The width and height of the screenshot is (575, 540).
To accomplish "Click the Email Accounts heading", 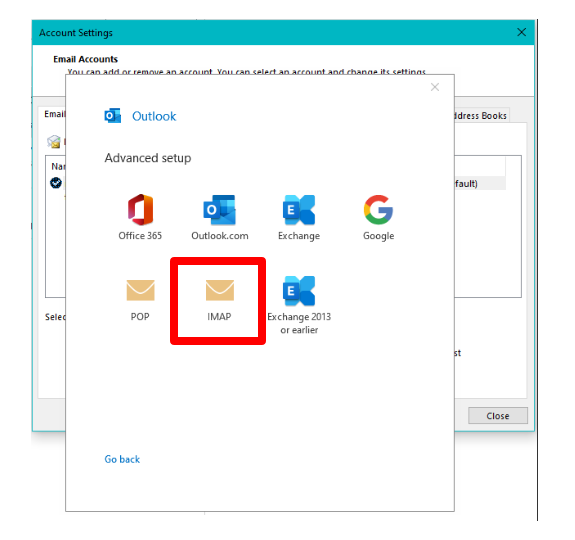I will tap(85, 59).
